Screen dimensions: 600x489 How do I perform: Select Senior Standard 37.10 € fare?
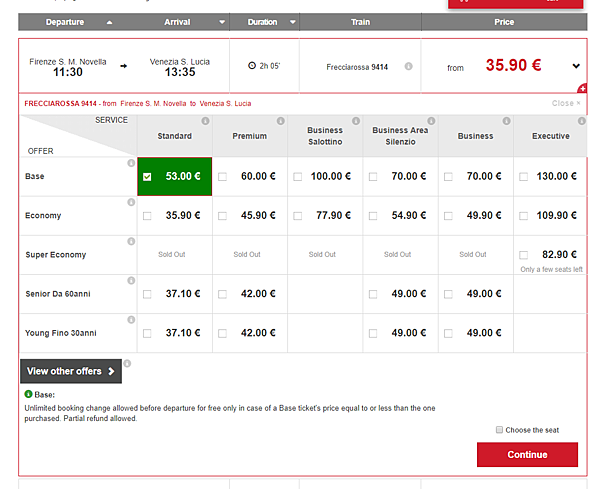(x=147, y=294)
